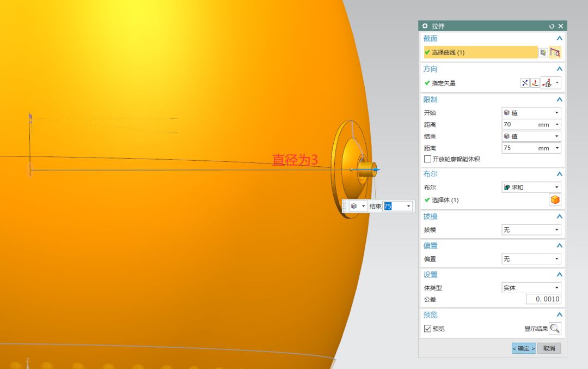Image resolution: width=588 pixels, height=369 pixels.
Task: Confirm with the 确定 button
Action: pos(524,348)
